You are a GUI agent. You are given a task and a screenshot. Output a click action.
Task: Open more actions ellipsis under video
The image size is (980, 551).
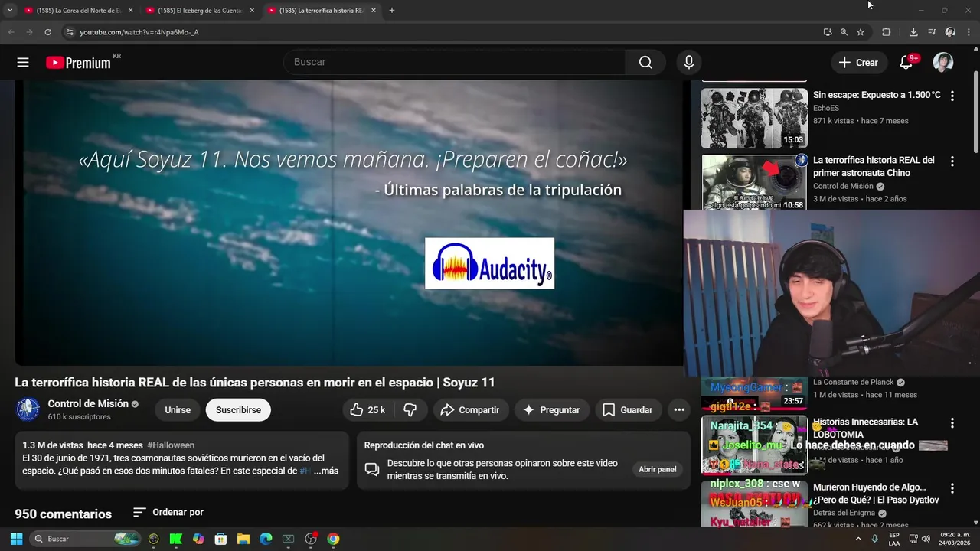click(x=679, y=410)
